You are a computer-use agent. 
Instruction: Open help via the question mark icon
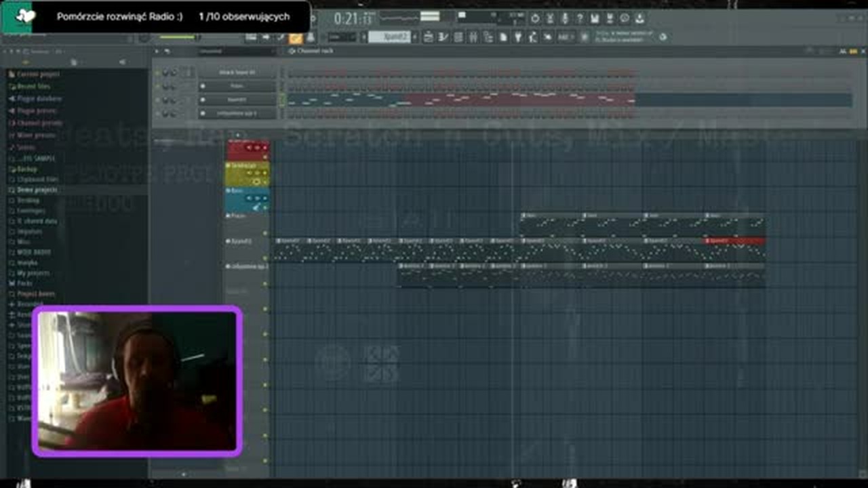[580, 18]
